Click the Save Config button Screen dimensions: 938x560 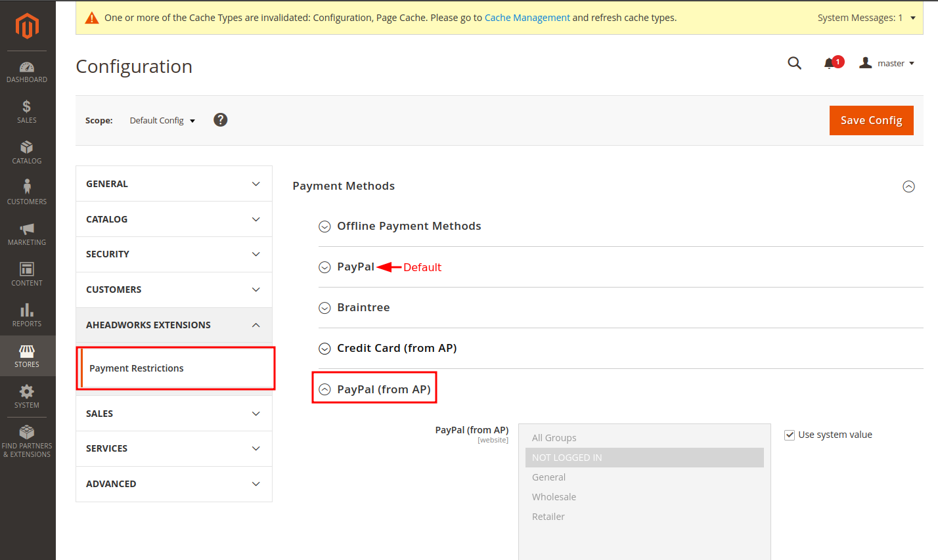pyautogui.click(x=871, y=120)
